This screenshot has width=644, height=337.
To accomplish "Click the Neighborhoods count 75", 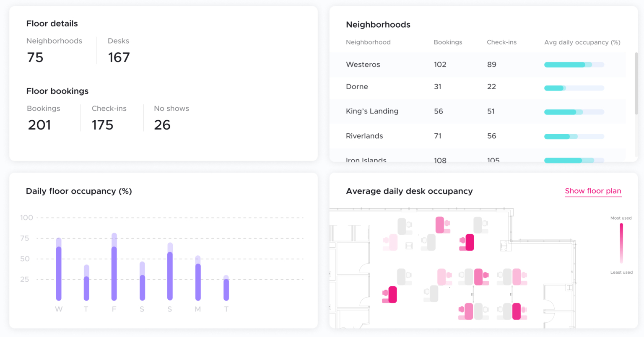I will [x=35, y=57].
